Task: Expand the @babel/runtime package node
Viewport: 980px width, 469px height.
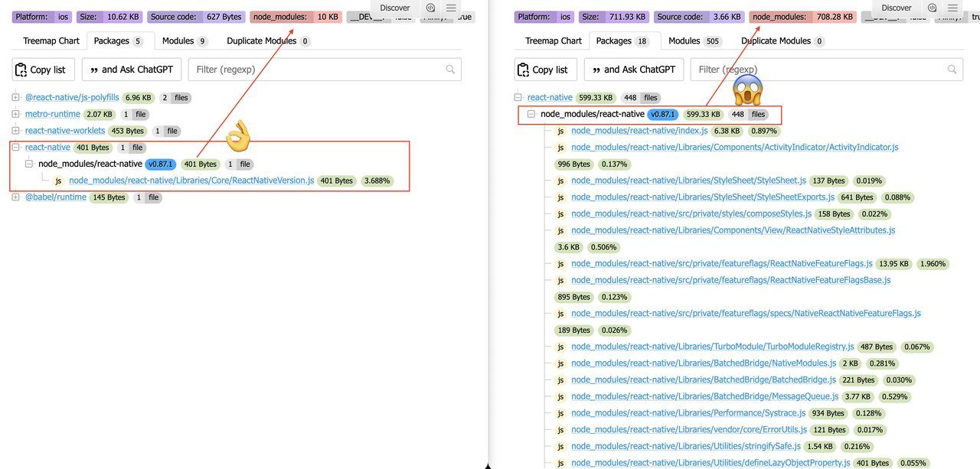Action: pyautogui.click(x=16, y=197)
